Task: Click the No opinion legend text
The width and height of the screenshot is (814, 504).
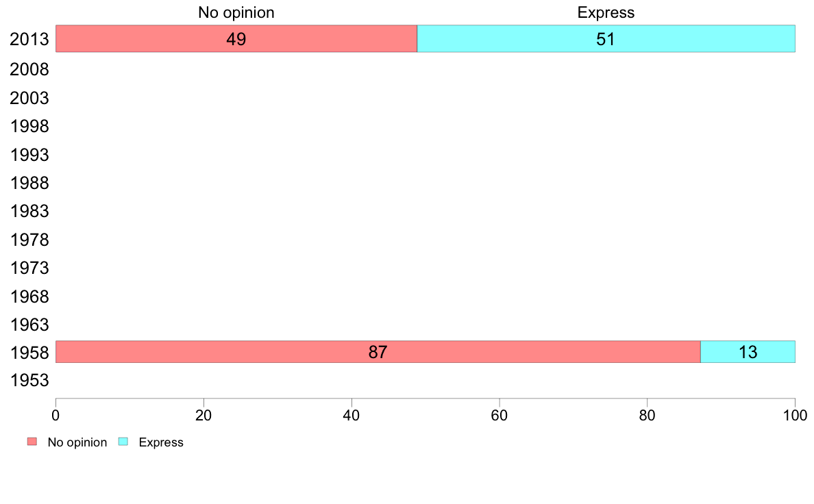Action: point(77,442)
